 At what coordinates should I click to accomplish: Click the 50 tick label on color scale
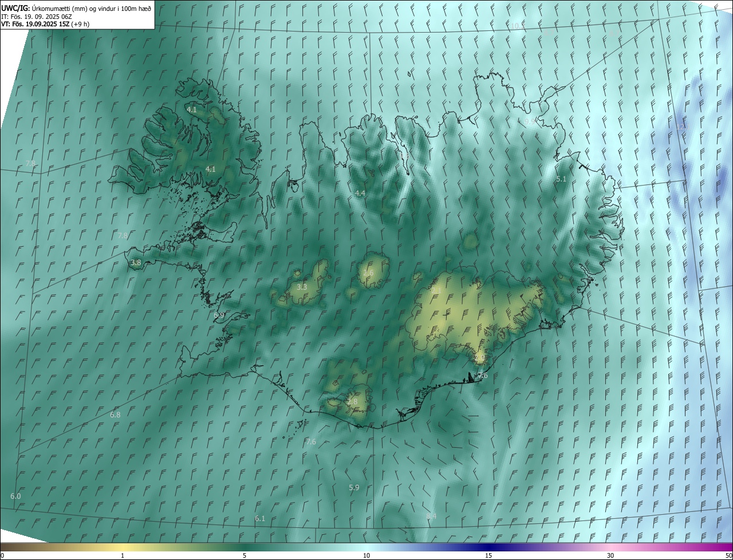[728, 555]
